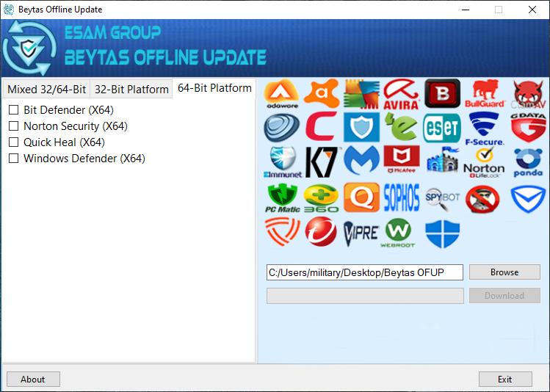
Task: Click the red prohibited spy logo
Action: click(482, 199)
